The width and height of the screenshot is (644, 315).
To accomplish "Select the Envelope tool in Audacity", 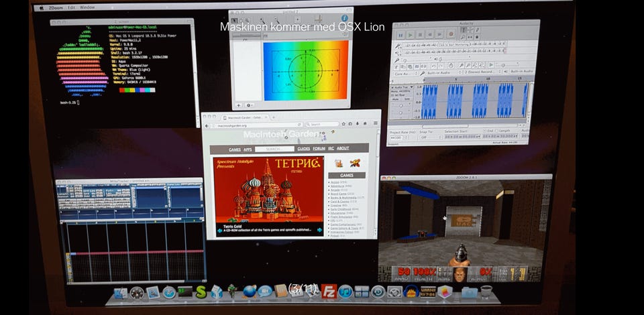I will [470, 30].
